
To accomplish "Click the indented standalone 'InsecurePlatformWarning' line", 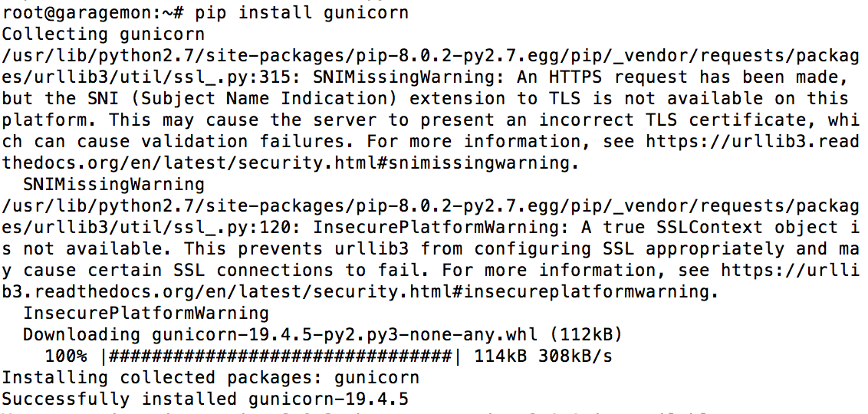I will [x=146, y=313].
